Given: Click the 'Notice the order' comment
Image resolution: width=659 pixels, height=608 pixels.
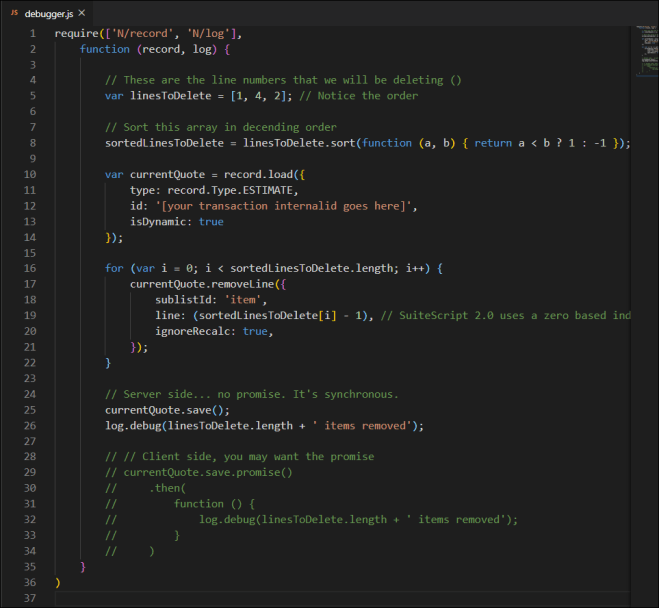Looking at the screenshot, I should click(358, 96).
